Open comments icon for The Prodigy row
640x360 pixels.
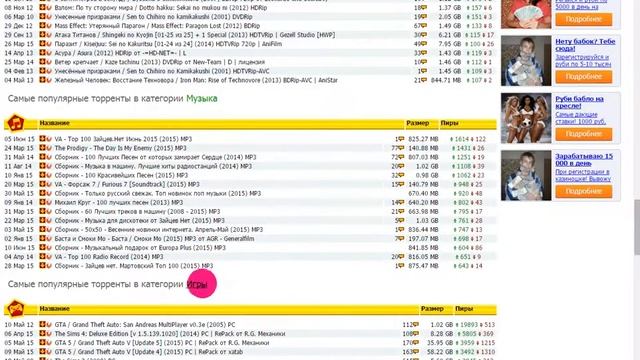(x=401, y=148)
